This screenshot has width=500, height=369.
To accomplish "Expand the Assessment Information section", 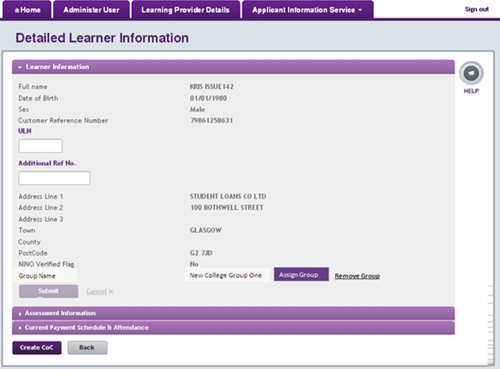I will point(233,313).
